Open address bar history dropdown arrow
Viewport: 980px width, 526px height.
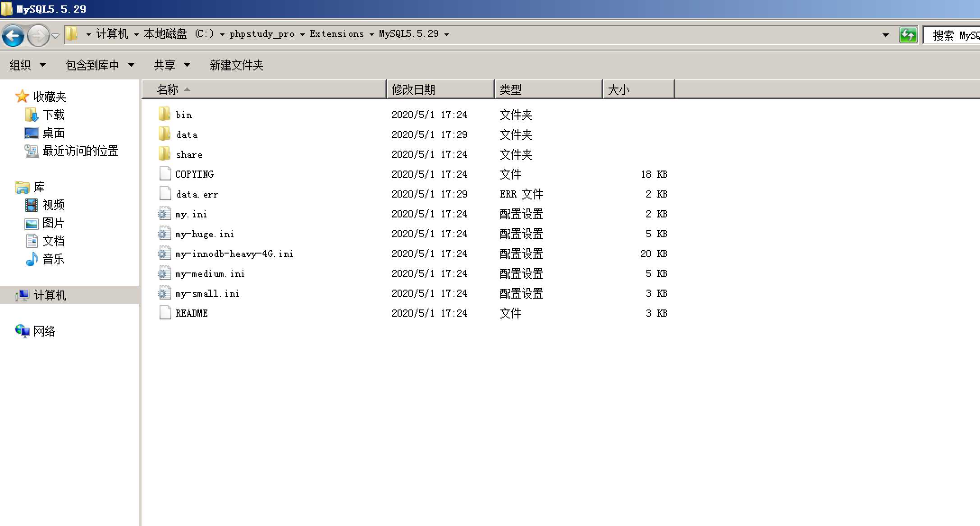[886, 35]
